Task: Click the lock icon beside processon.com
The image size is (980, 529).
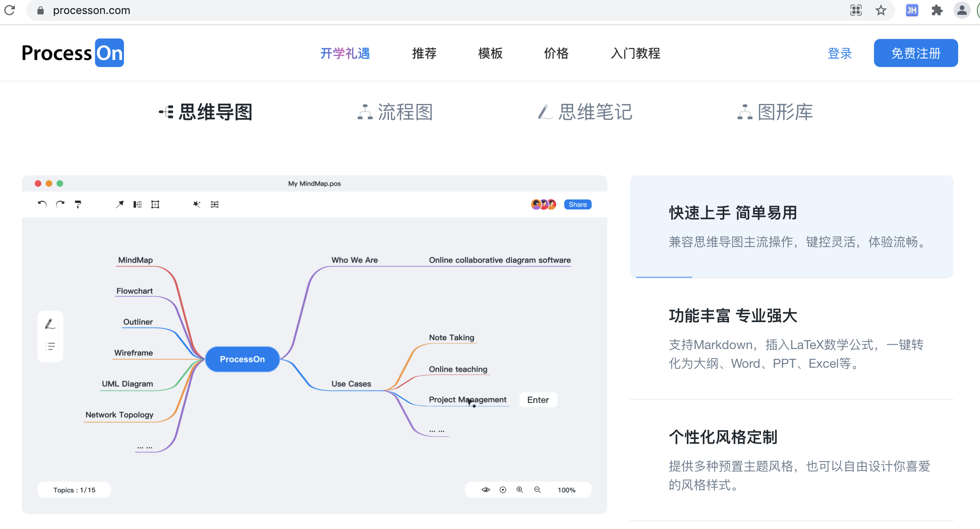Action: click(x=40, y=10)
